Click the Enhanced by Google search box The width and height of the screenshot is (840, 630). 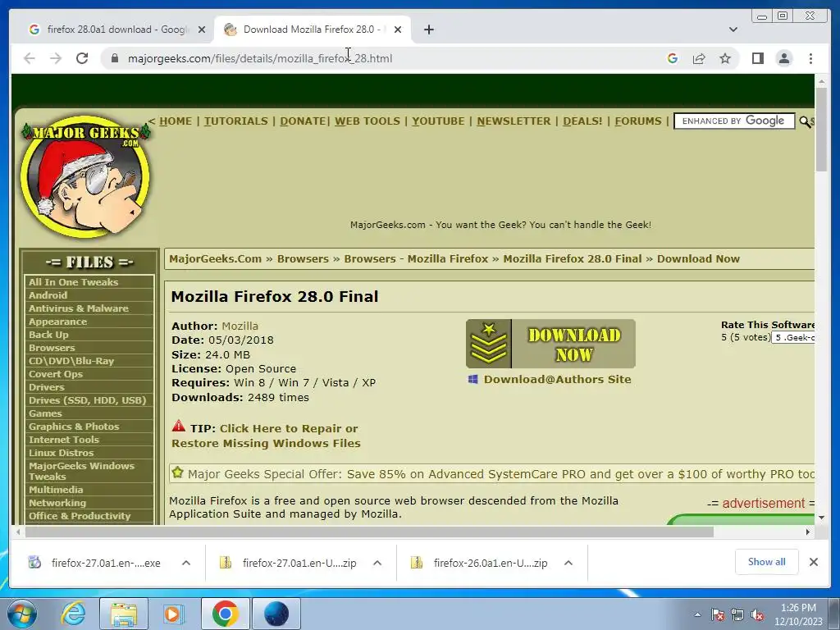[734, 121]
